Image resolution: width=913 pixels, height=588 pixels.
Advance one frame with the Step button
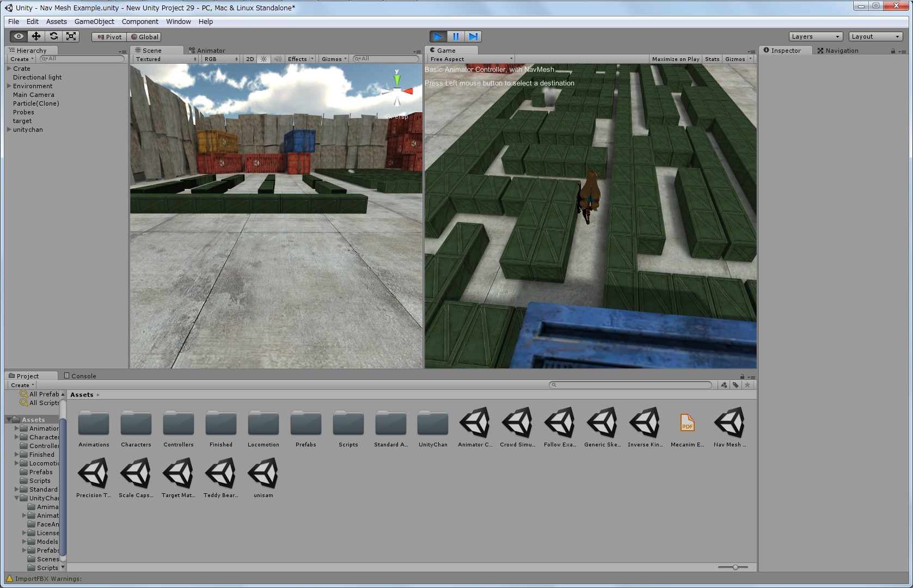click(x=473, y=36)
